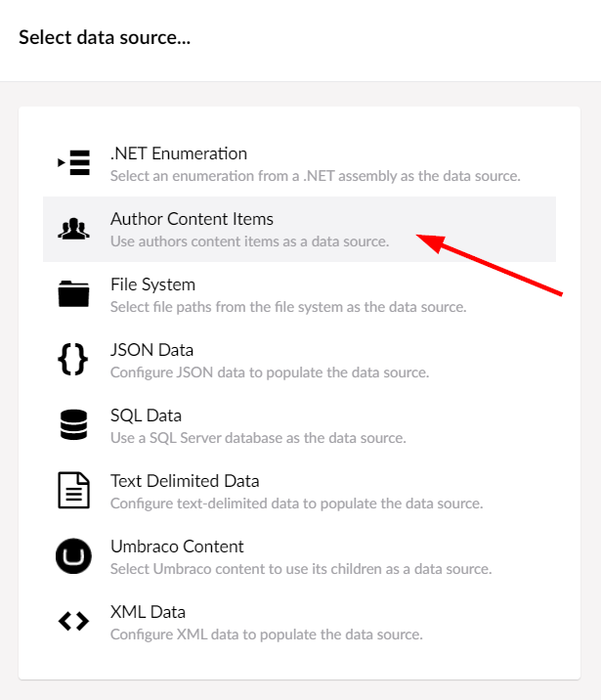Viewport: 601px width, 700px height.
Task: Click the Text Delimited Data document icon
Action: click(x=73, y=490)
